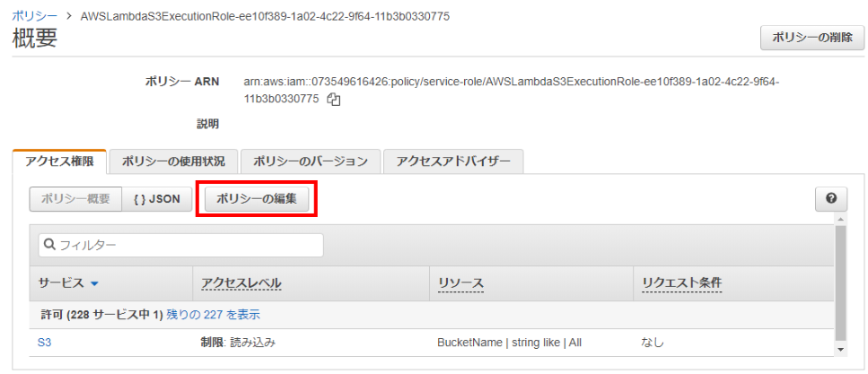Click the scrollbar up arrow
868x374 pixels.
(x=841, y=221)
